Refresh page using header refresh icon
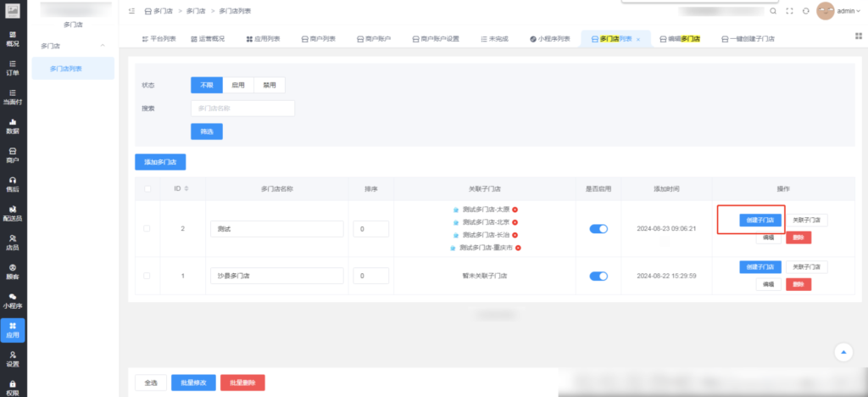Screen dimensions: 868x397 pyautogui.click(x=805, y=10)
